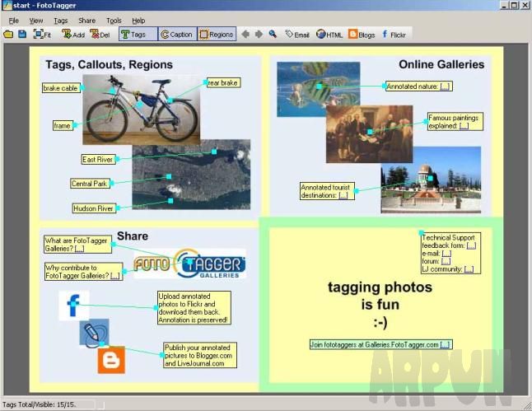This screenshot has width=532, height=411.
Task: Select the 'rear brake' tag
Action: click(x=224, y=83)
